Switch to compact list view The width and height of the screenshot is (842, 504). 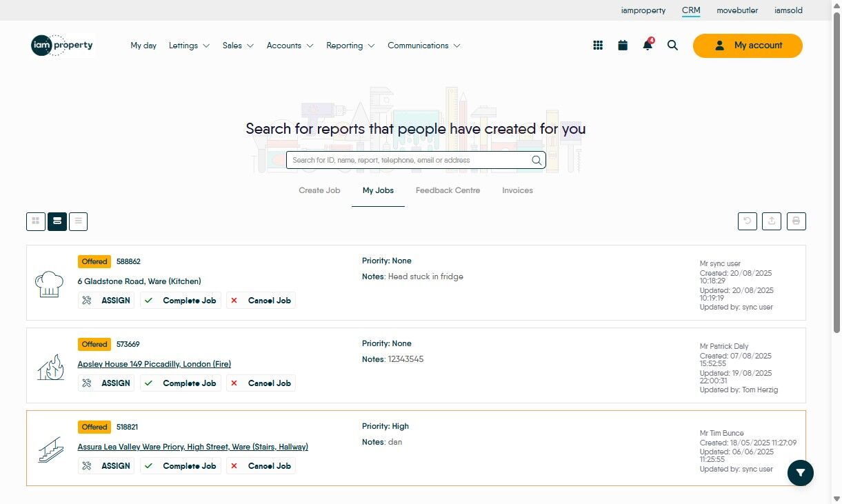pyautogui.click(x=78, y=221)
